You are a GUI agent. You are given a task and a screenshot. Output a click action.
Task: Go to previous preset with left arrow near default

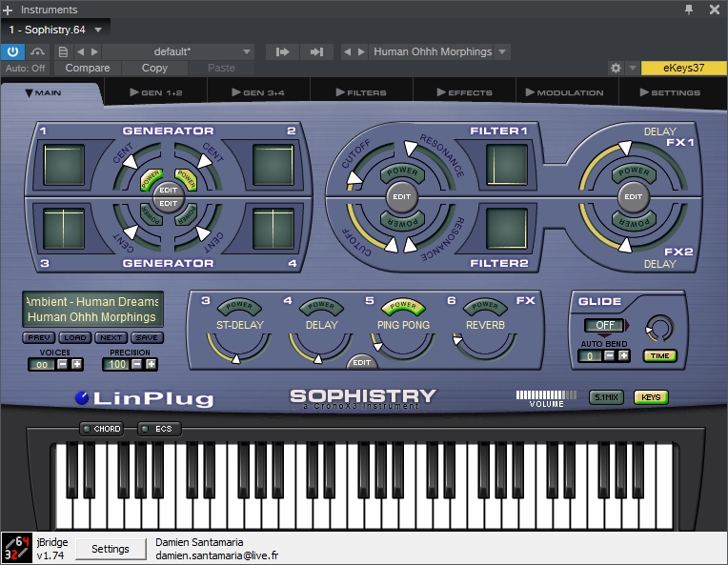(81, 52)
